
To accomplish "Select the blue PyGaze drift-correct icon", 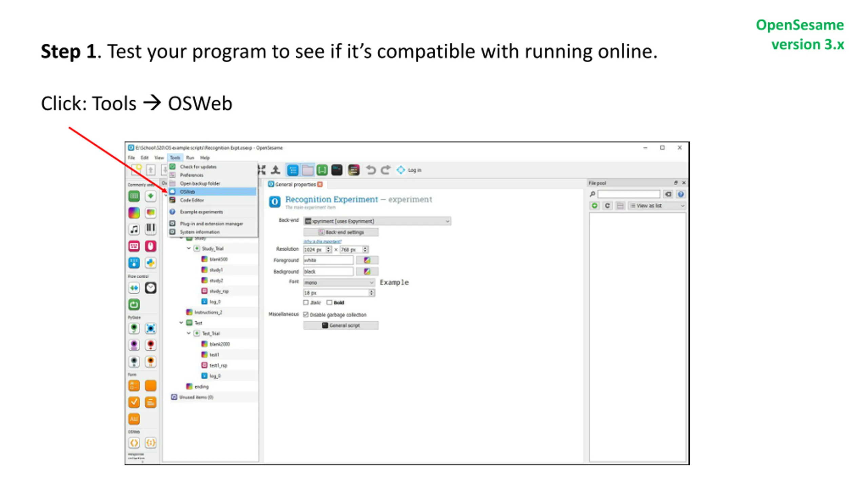I will tap(151, 328).
